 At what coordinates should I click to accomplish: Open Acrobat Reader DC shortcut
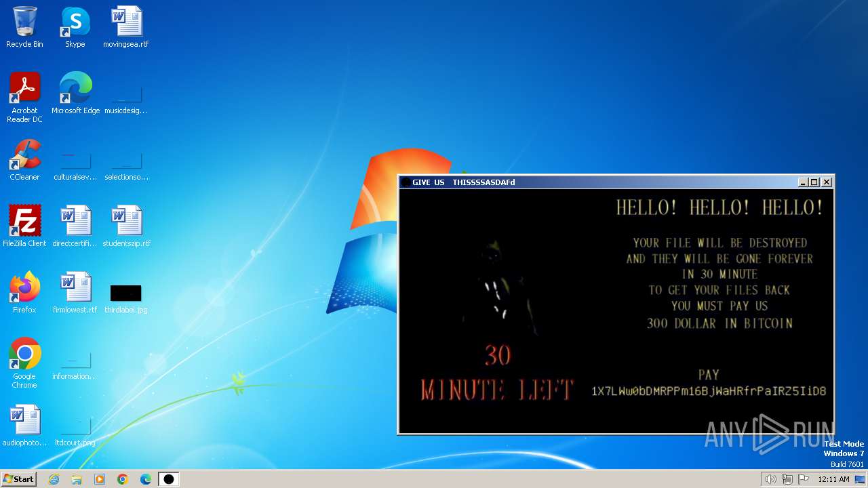point(24,97)
